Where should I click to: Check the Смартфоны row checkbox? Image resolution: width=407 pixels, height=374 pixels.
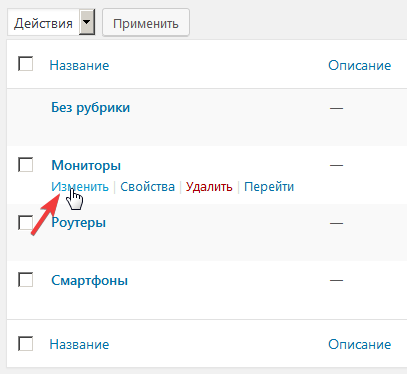tap(26, 280)
